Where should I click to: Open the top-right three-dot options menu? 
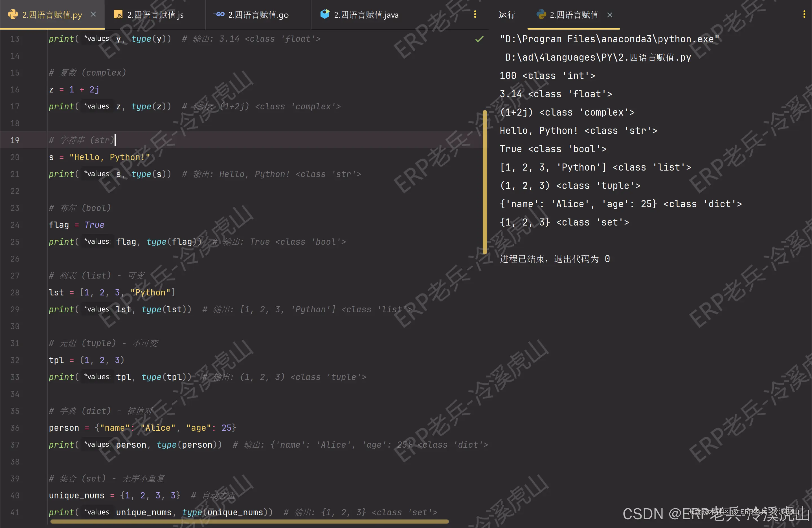click(804, 14)
